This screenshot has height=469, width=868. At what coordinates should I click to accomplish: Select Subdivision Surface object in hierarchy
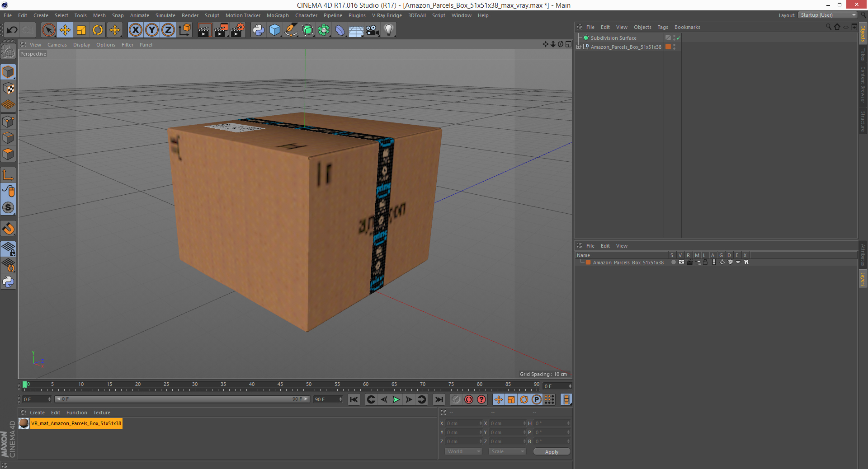click(x=613, y=38)
